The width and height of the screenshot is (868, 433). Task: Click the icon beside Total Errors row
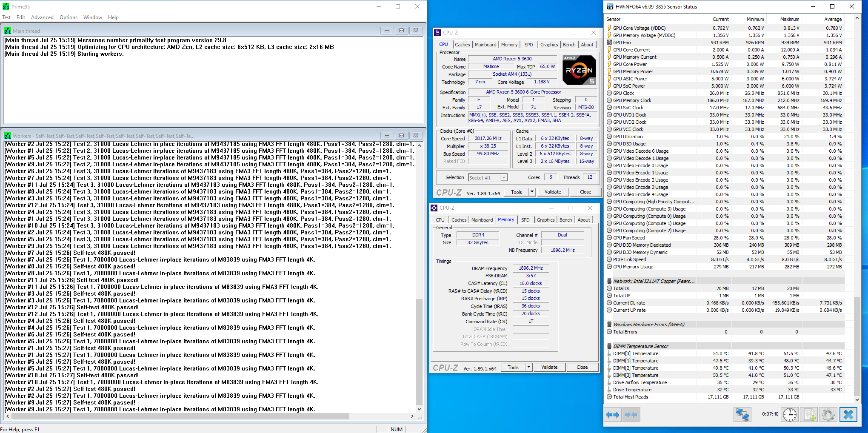coord(609,332)
